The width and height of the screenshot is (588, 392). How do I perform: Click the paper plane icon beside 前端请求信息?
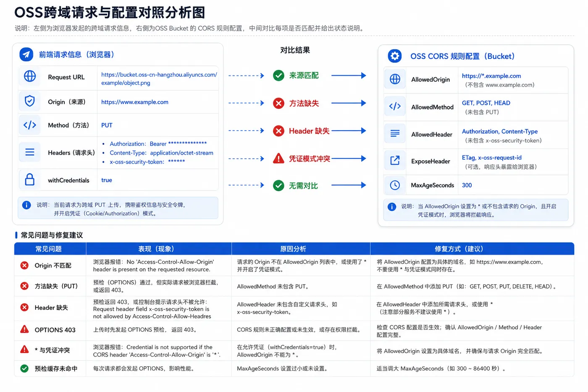(26, 55)
